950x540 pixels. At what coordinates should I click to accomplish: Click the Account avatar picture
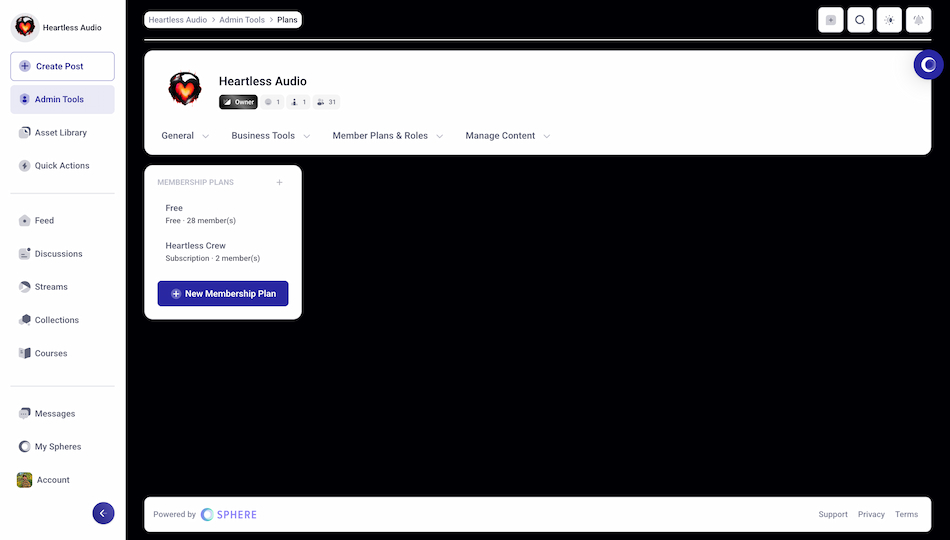click(x=24, y=480)
